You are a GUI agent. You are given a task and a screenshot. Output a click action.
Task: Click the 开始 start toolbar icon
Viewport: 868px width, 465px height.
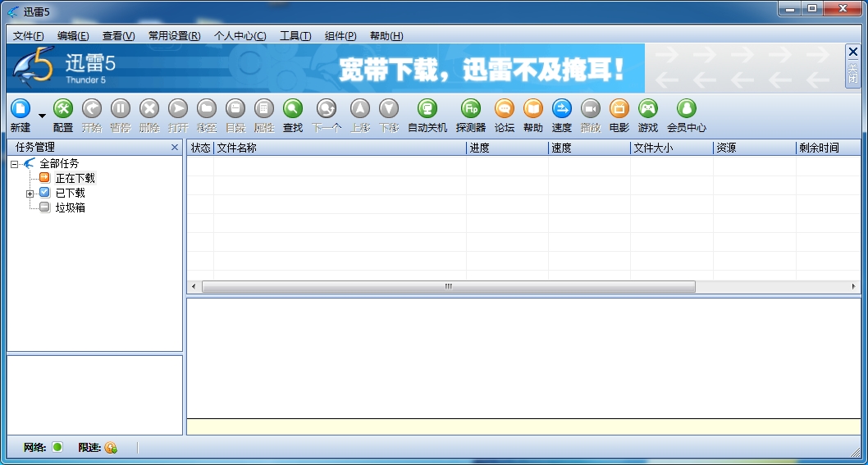tap(92, 108)
